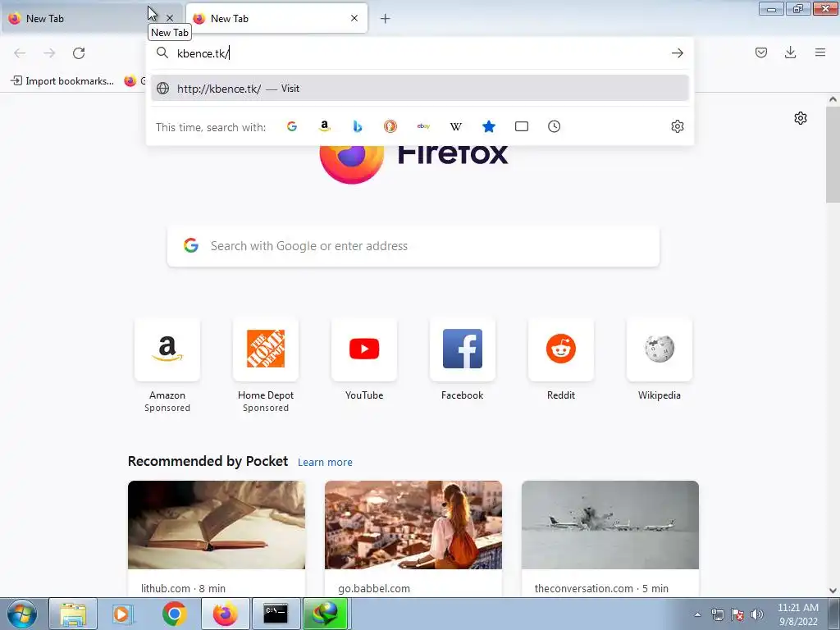Screen dimensions: 840x630
Task: Open the Action Center flag icon
Action: pyautogui.click(x=737, y=614)
